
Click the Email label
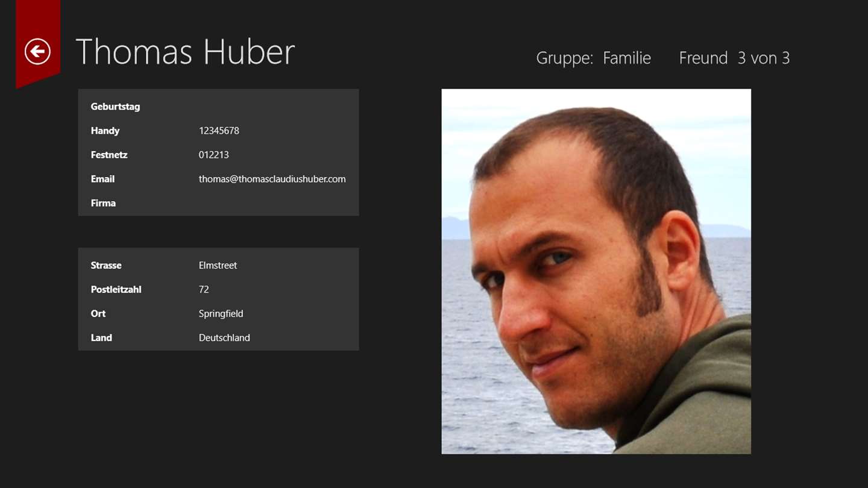102,179
